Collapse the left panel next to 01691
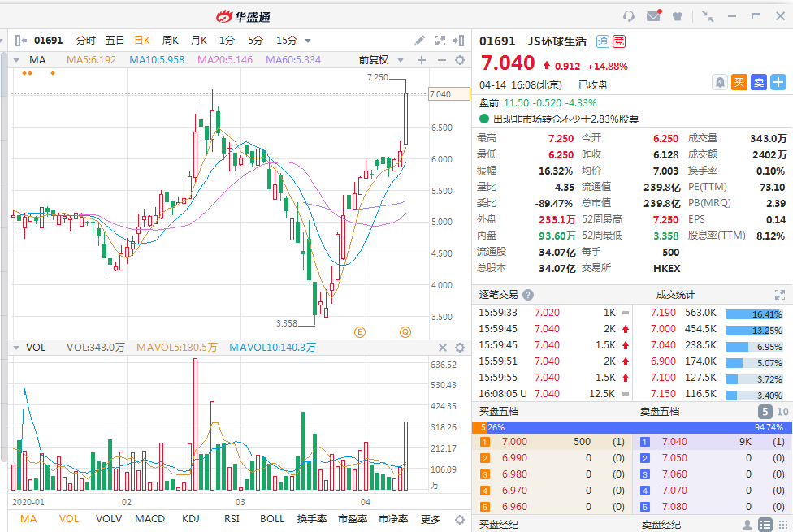This screenshot has width=793, height=532. click(20, 41)
